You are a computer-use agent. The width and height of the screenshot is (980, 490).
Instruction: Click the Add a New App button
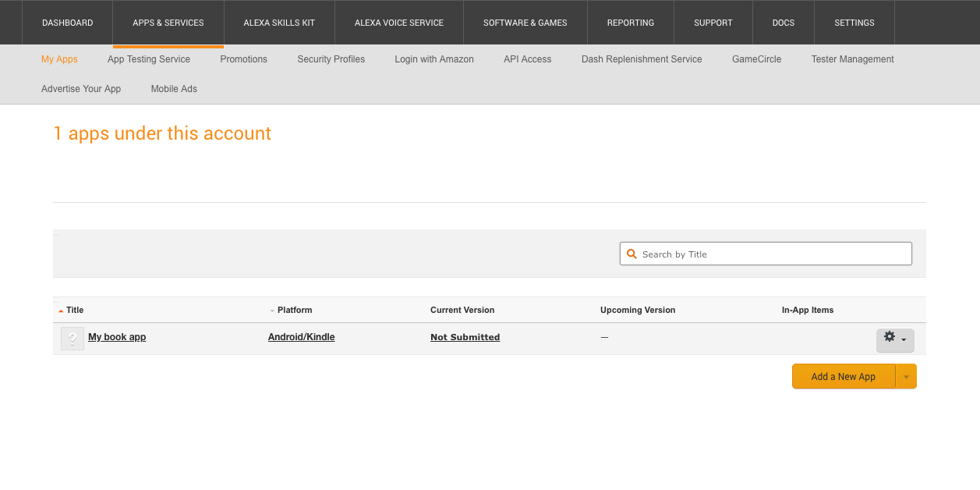click(x=843, y=376)
